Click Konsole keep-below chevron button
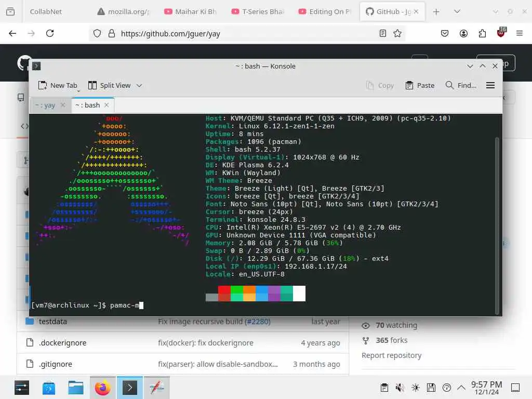 click(x=470, y=66)
